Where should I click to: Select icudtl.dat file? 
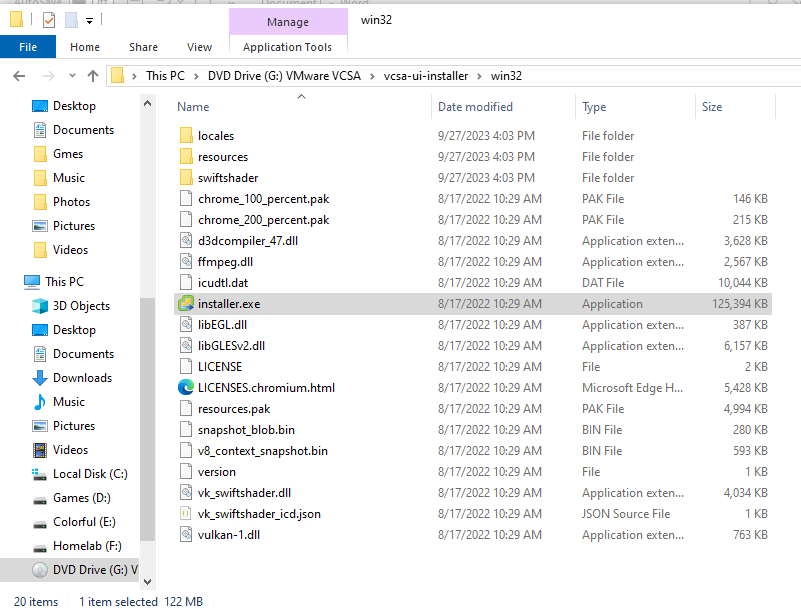point(473,282)
